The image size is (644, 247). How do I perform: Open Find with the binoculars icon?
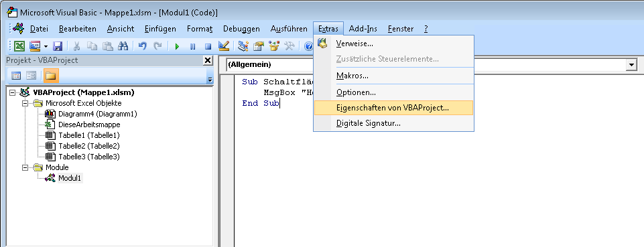coord(123,46)
